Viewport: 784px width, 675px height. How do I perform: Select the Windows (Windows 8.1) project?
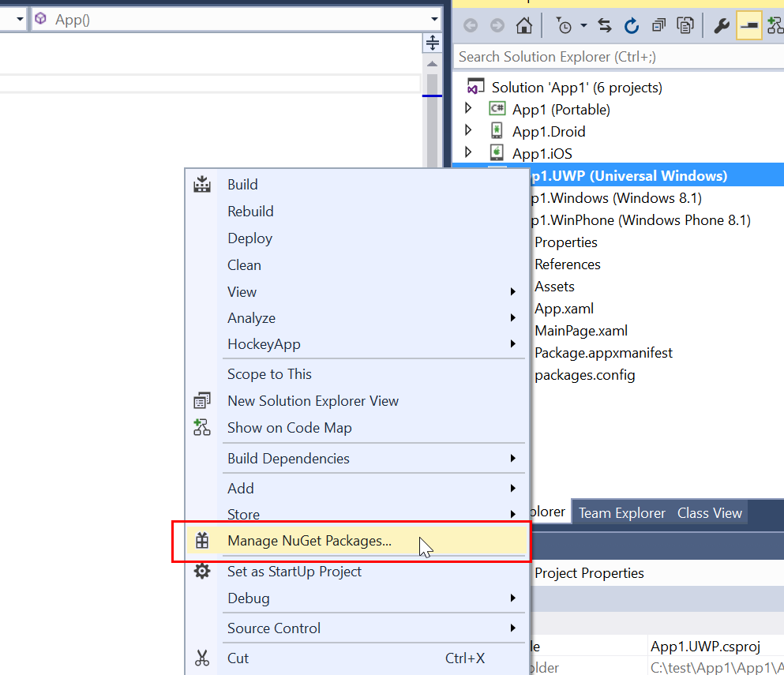click(x=617, y=198)
